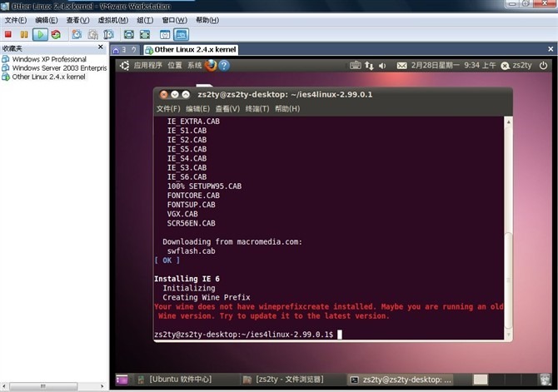Open the 编辑(E) menu in VMware
The width and height of the screenshot is (558, 392).
click(x=47, y=20)
